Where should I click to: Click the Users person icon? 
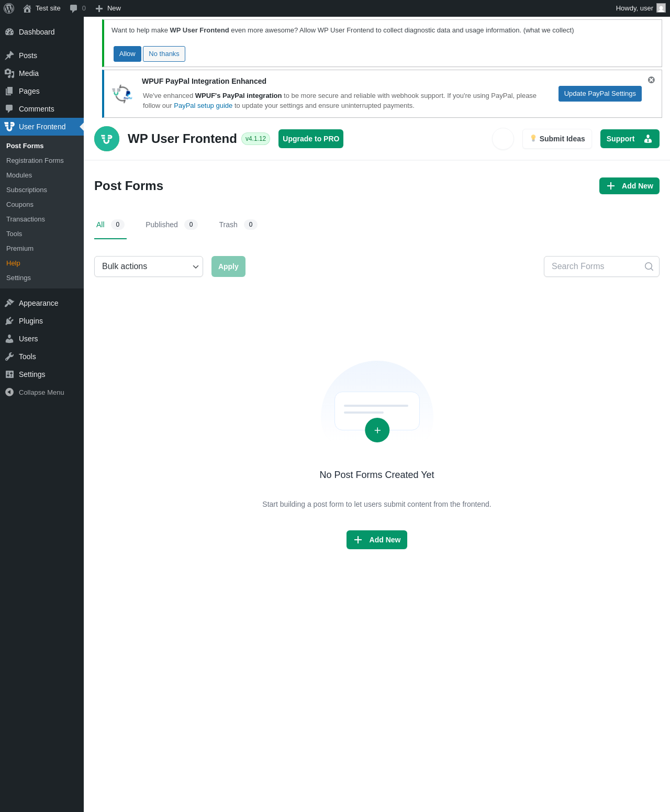coord(9,339)
